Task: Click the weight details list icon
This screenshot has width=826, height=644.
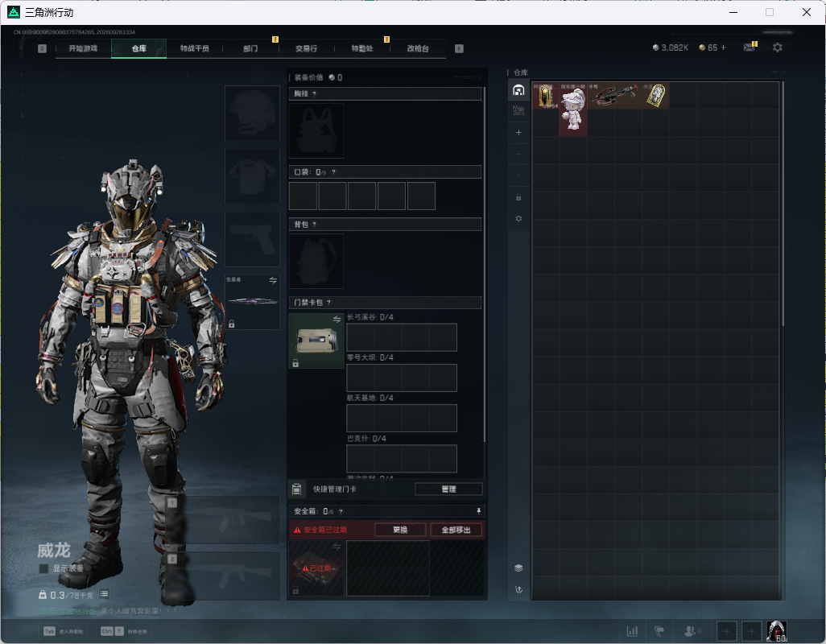Action: (x=105, y=594)
